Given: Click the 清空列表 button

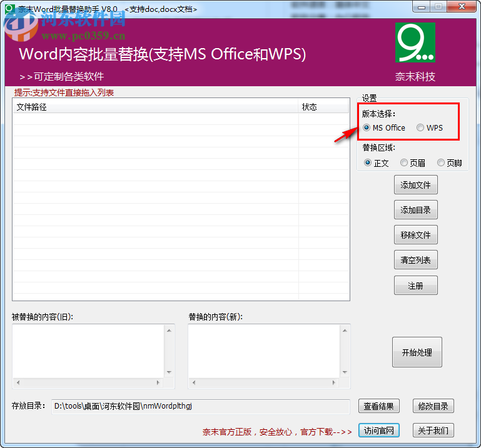Looking at the screenshot, I should (416, 260).
